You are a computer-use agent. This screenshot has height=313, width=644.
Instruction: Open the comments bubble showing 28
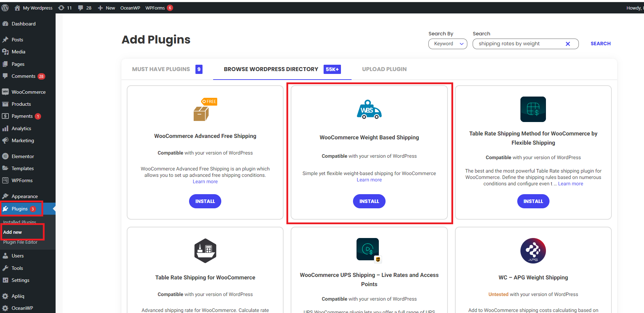85,8
